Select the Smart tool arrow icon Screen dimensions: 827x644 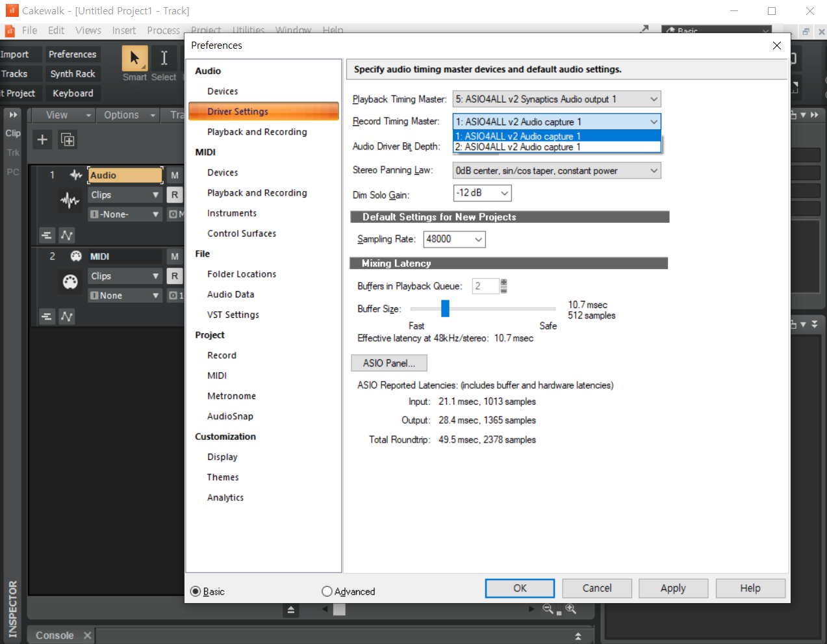(x=134, y=58)
